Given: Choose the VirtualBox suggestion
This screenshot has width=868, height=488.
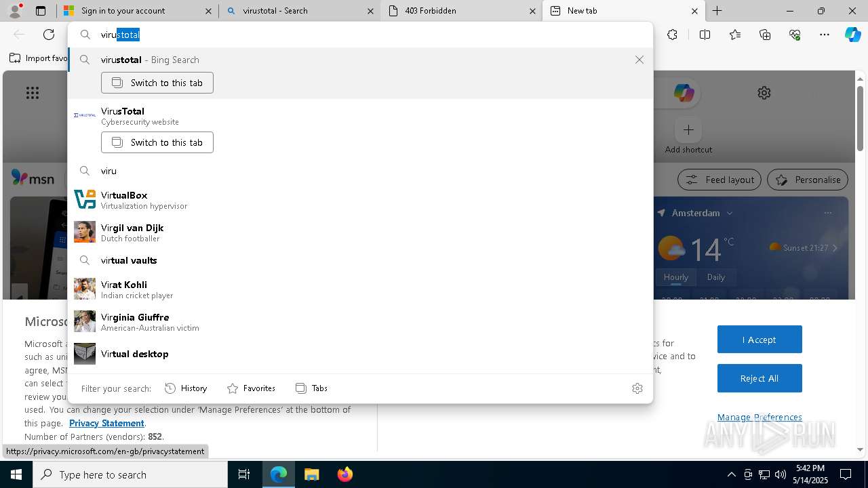Looking at the screenshot, I should [x=359, y=200].
